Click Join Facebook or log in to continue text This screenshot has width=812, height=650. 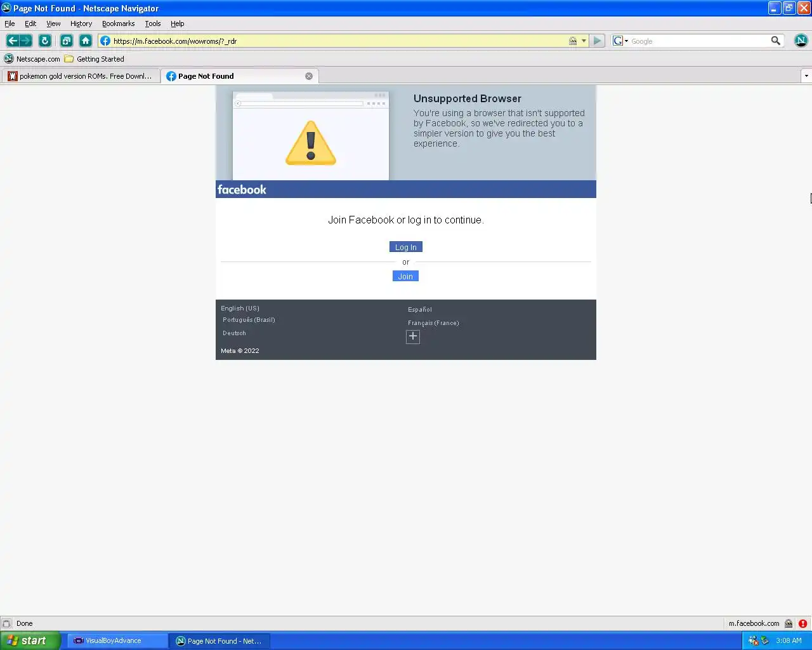[x=406, y=220]
